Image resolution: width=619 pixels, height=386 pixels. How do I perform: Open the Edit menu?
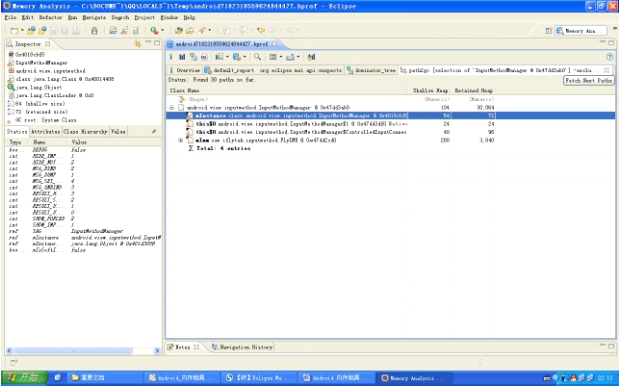[x=28, y=17]
